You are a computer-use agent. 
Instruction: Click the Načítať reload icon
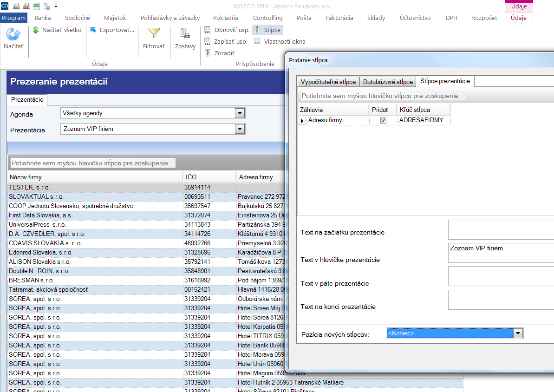click(13, 34)
